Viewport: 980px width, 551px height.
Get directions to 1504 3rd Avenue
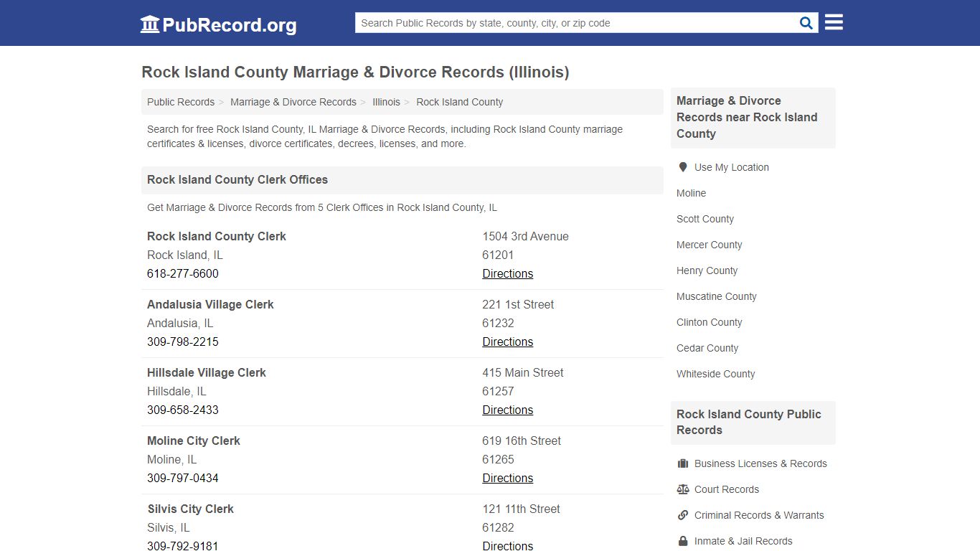coord(507,273)
